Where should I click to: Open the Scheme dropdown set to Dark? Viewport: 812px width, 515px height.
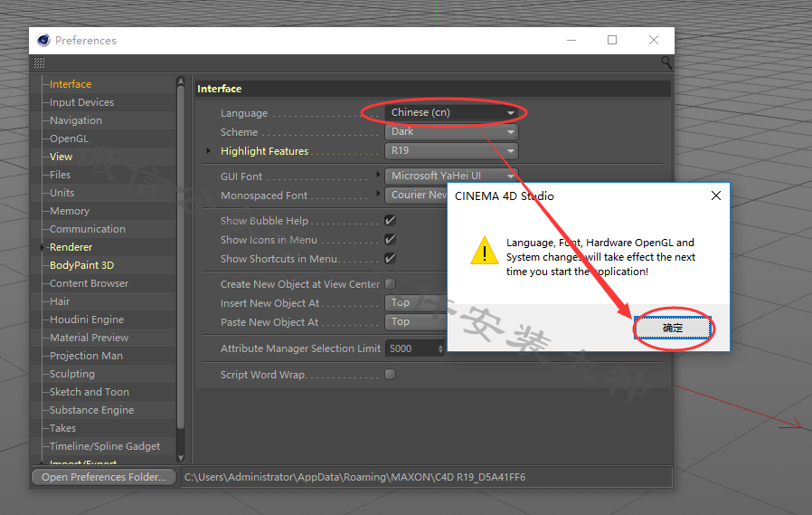point(451,131)
